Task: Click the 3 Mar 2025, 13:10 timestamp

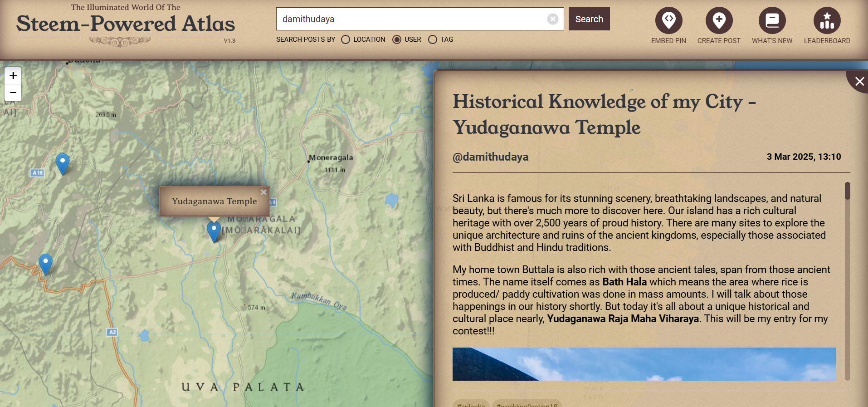Action: coord(804,157)
